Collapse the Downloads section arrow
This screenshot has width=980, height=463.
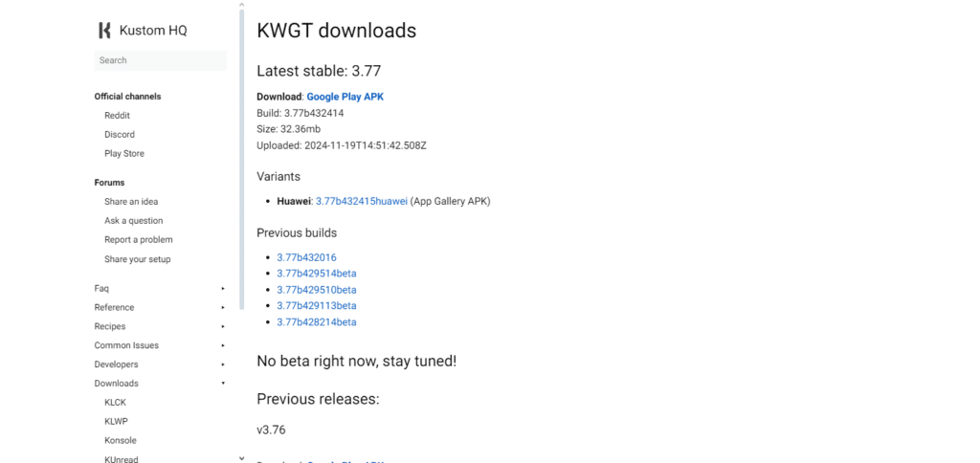point(223,383)
